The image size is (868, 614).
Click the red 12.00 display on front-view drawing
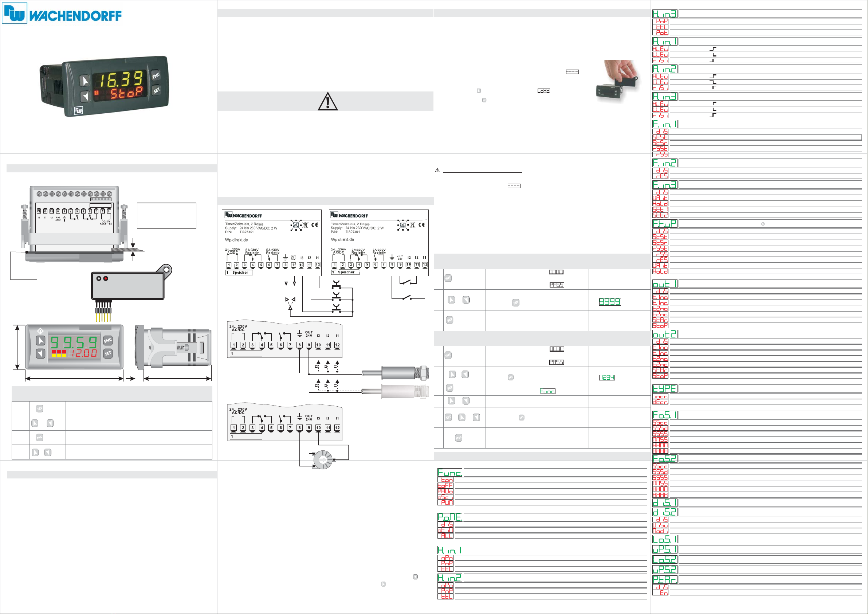pyautogui.click(x=84, y=353)
